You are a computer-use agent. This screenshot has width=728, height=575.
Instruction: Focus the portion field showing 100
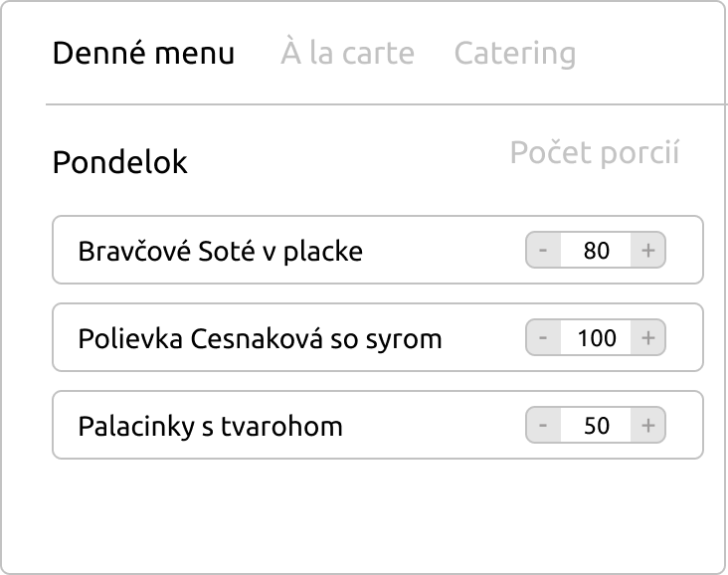pyautogui.click(x=596, y=338)
